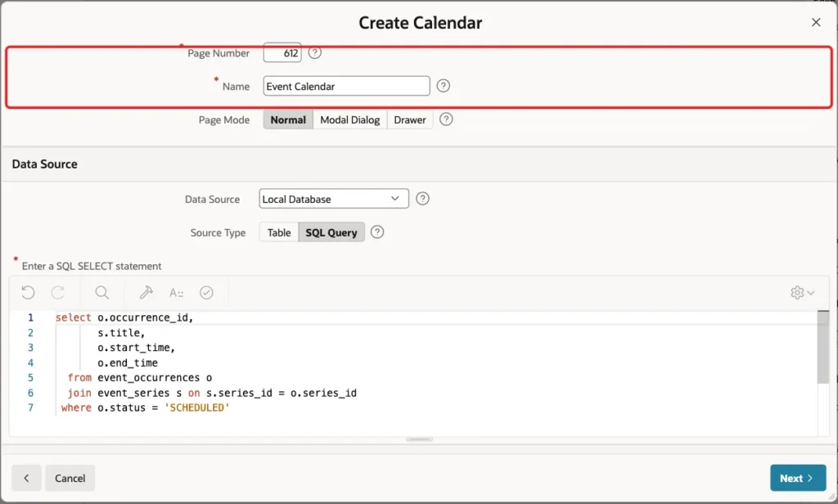Open the Data Source Local Database dropdown
This screenshot has width=838, height=504.
[x=334, y=199]
